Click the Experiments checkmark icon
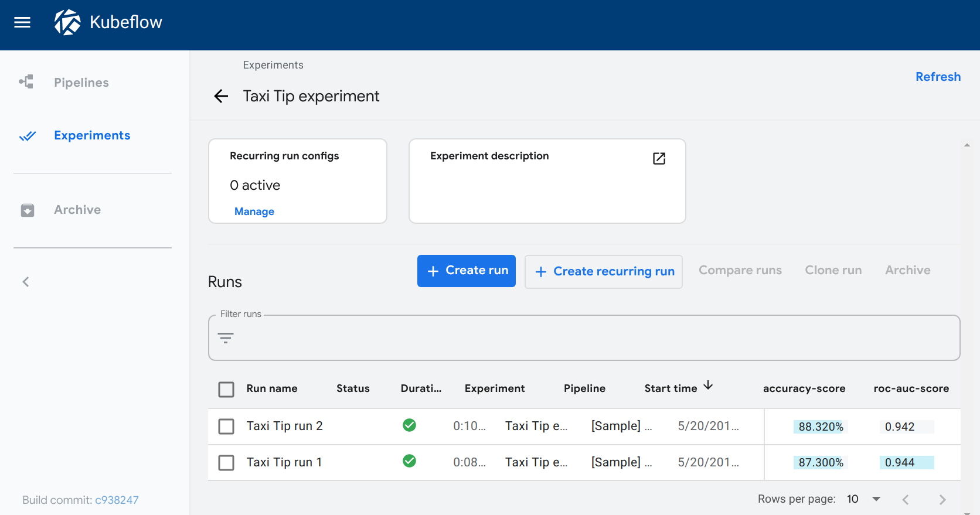The image size is (980, 515). [x=27, y=136]
